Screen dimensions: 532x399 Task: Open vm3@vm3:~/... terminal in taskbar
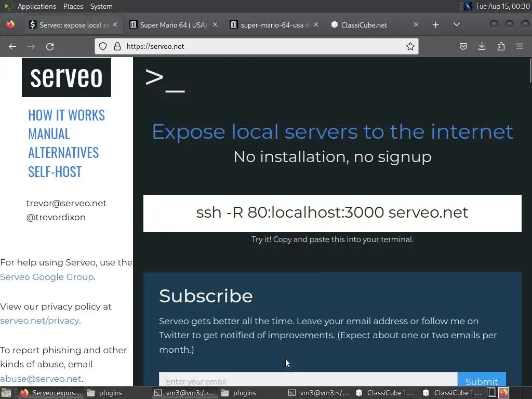click(x=319, y=393)
